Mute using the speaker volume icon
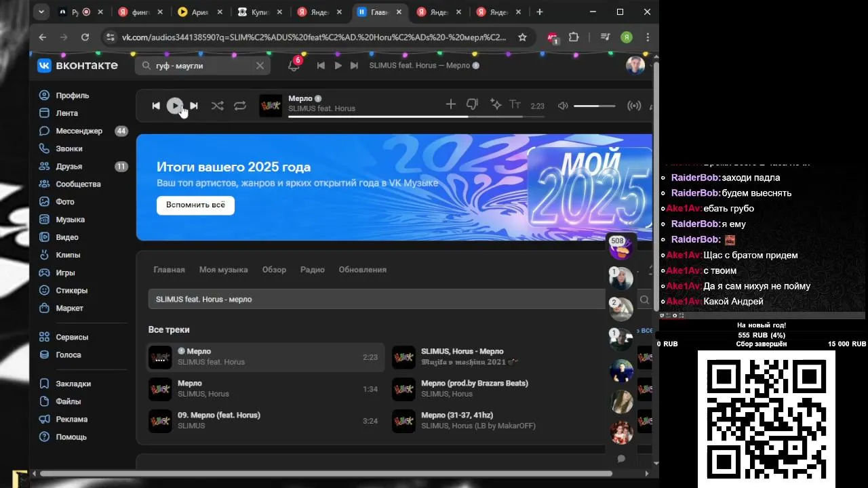Image resolution: width=868 pixels, height=488 pixels. click(563, 106)
